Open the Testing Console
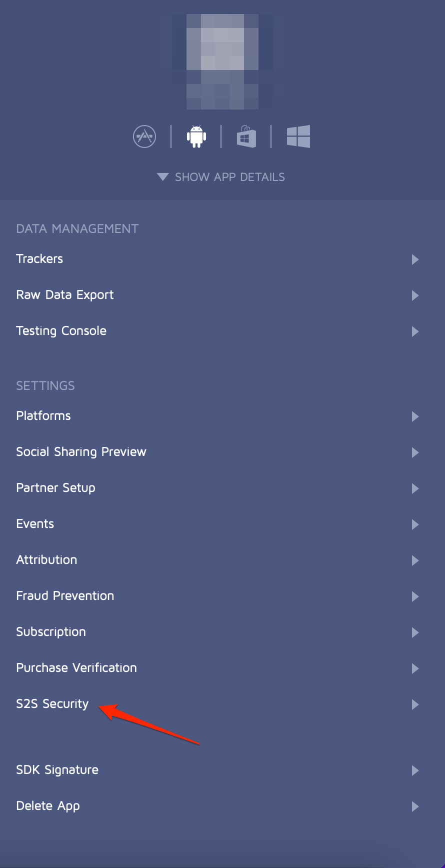Viewport: 445px width, 868px height. (61, 331)
